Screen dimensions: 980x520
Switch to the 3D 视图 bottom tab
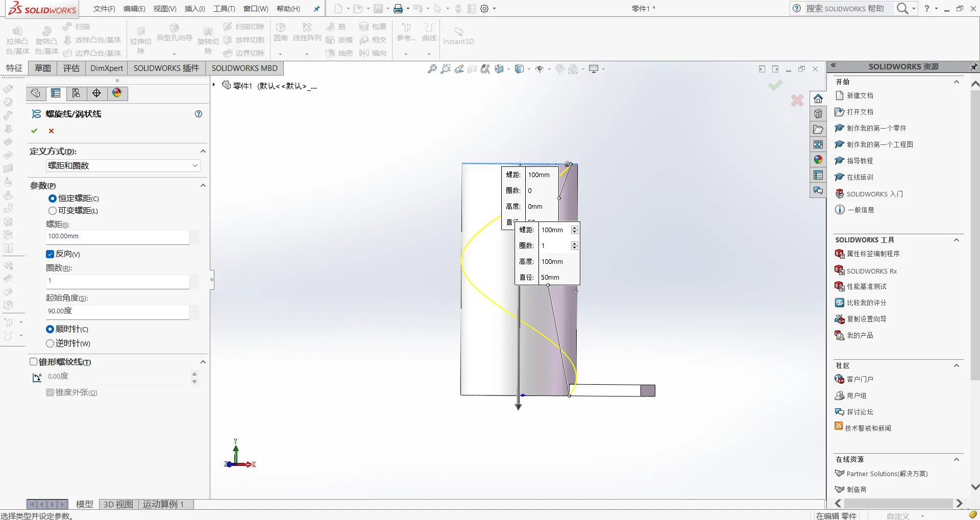(x=118, y=504)
